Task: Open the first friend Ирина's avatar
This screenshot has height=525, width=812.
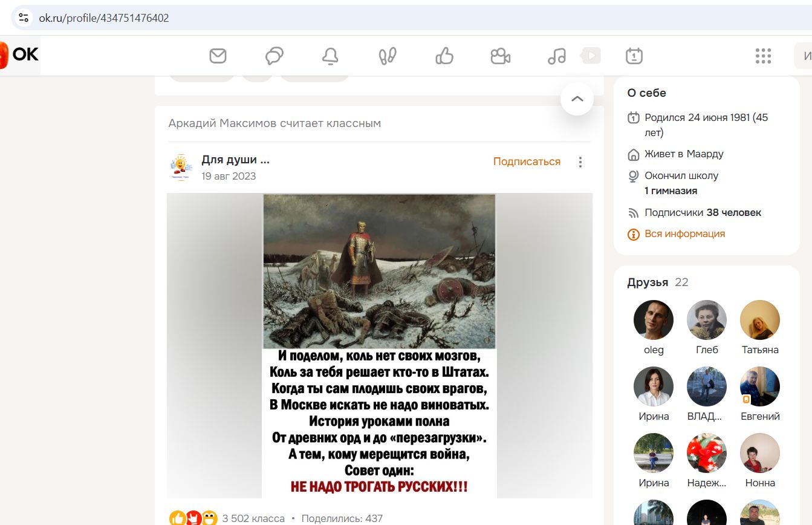Action: 654,386
